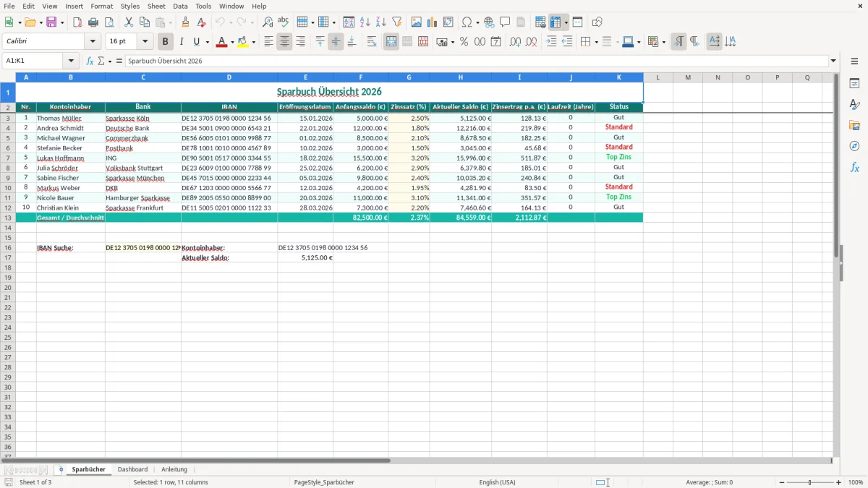
Task: Click the Sort Descending icon
Action: 380,22
